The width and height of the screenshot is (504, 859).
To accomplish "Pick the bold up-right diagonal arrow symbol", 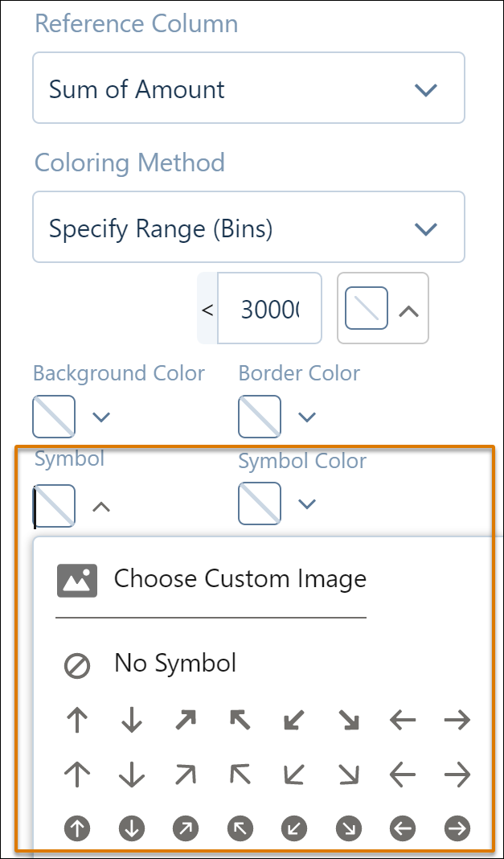I will click(x=186, y=720).
